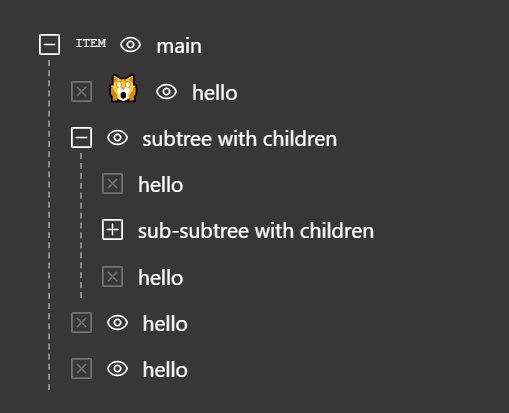The width and height of the screenshot is (509, 413).
Task: Click the ITEM badge next to main
Action: [x=91, y=43]
